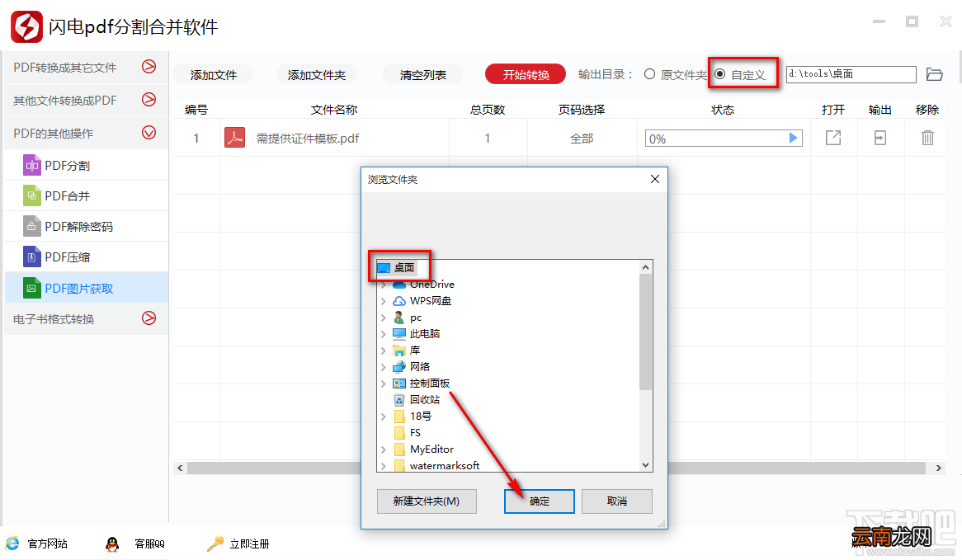
Task: Click PDF file icon for 需提供证件模板.pdf
Action: pos(234,138)
